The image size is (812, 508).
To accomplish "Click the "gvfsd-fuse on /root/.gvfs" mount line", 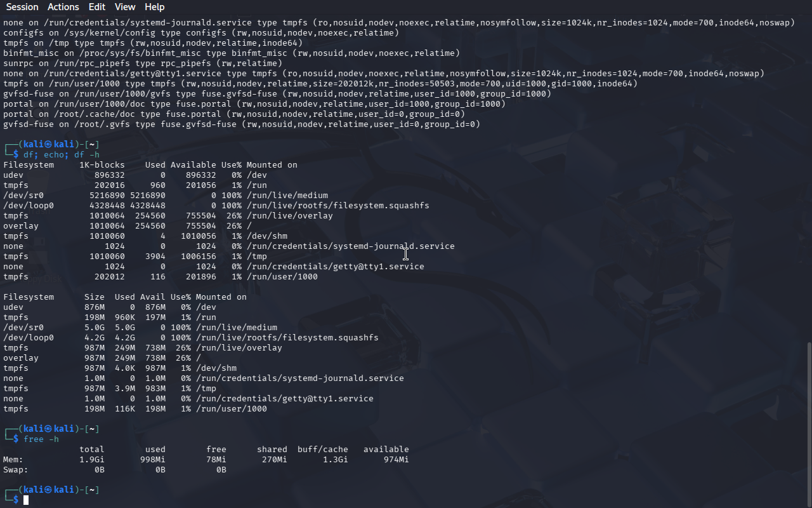I will [241, 124].
